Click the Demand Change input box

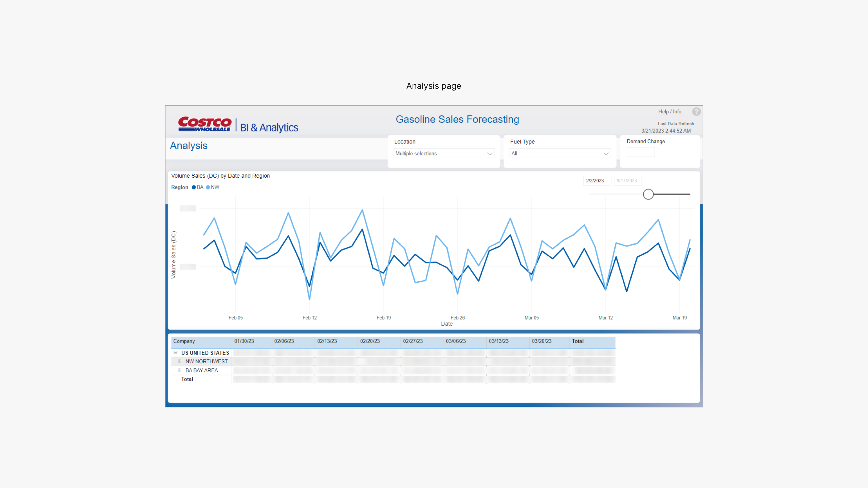640,152
